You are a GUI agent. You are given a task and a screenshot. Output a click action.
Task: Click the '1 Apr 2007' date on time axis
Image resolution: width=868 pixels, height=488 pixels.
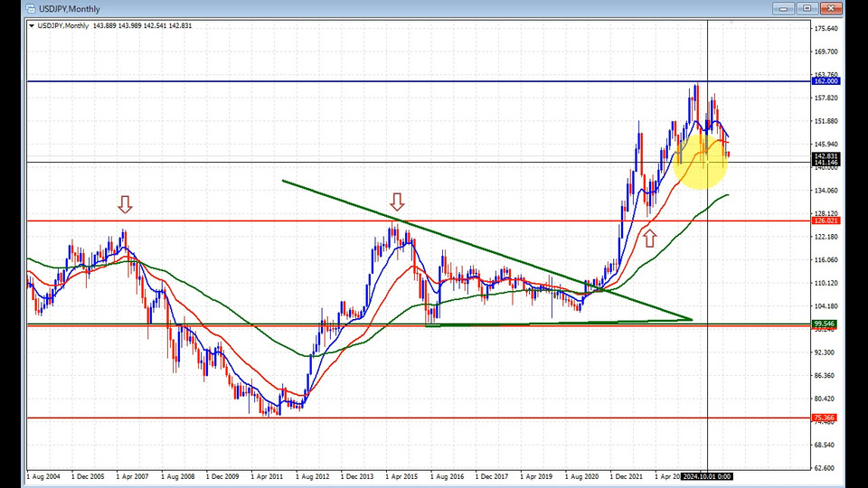132,476
